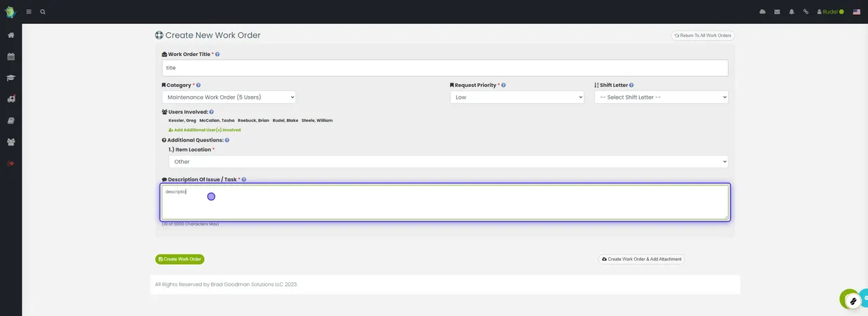
Task: Click the Description Of Issue text area
Action: [444, 202]
